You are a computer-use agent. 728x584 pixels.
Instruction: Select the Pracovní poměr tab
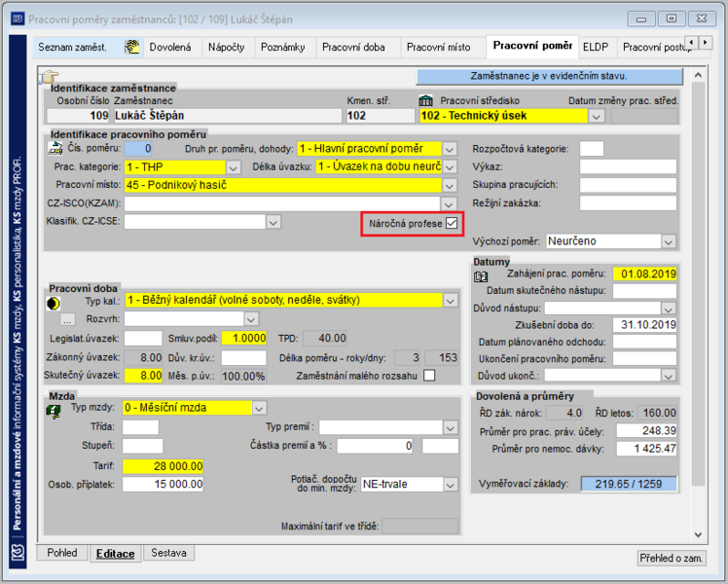tap(532, 46)
